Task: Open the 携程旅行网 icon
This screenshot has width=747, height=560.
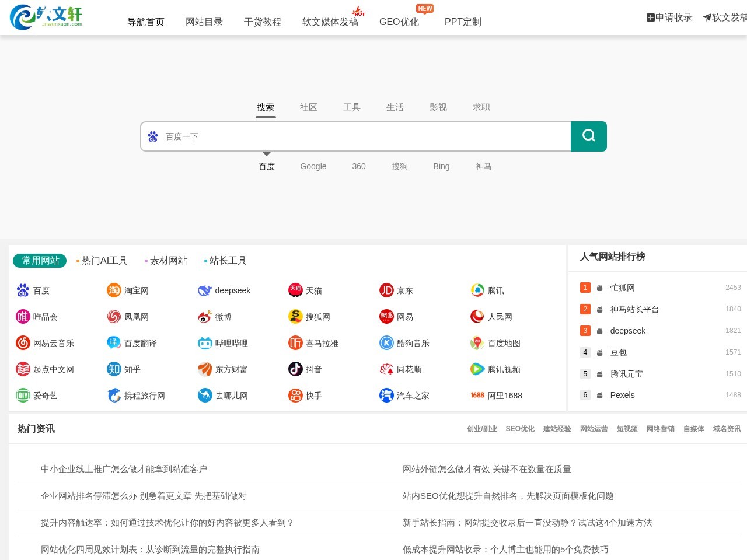Action: [x=114, y=395]
